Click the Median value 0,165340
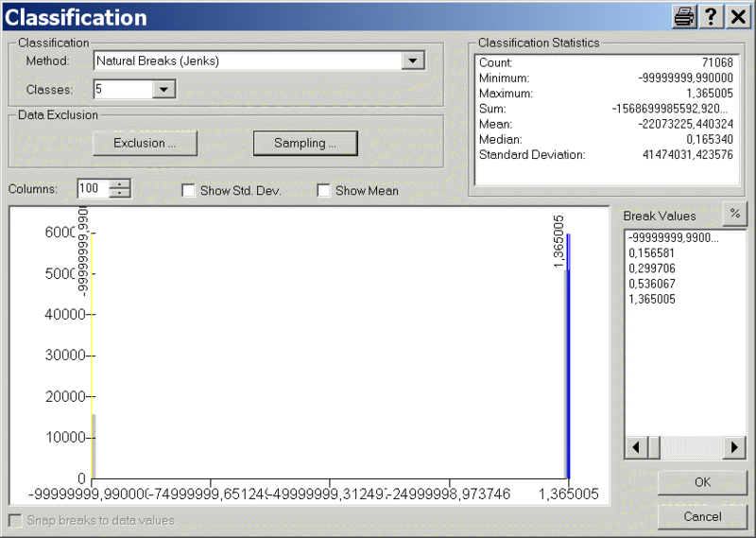The image size is (756, 538). [x=710, y=140]
